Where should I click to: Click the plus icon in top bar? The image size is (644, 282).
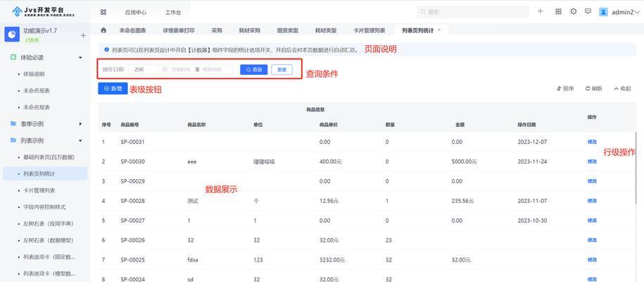pyautogui.click(x=541, y=11)
